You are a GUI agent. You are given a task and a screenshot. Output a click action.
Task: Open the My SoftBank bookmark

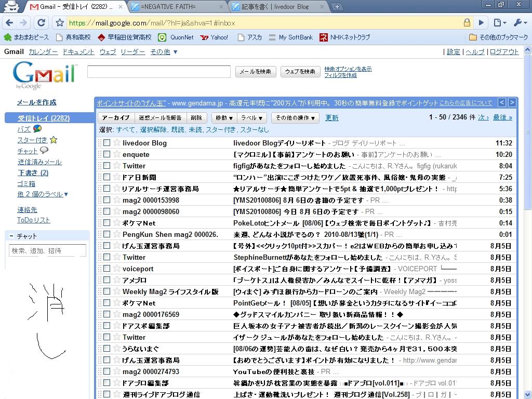tap(291, 37)
